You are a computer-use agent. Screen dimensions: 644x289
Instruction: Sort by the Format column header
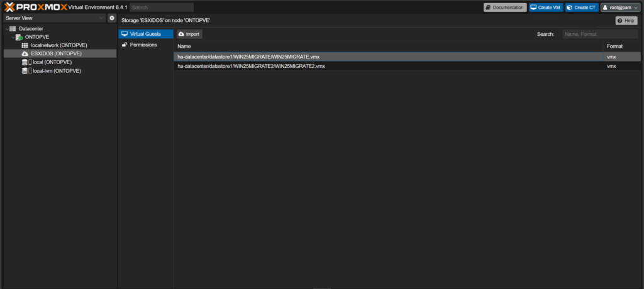click(x=621, y=46)
